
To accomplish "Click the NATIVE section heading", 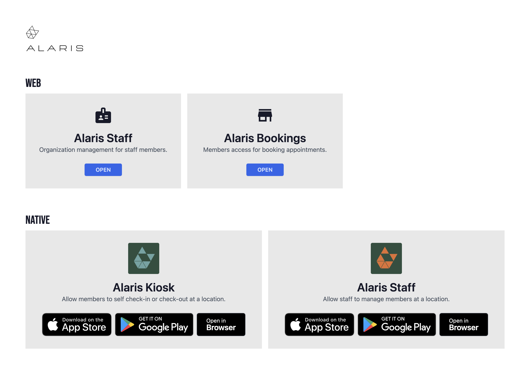I will [x=38, y=220].
